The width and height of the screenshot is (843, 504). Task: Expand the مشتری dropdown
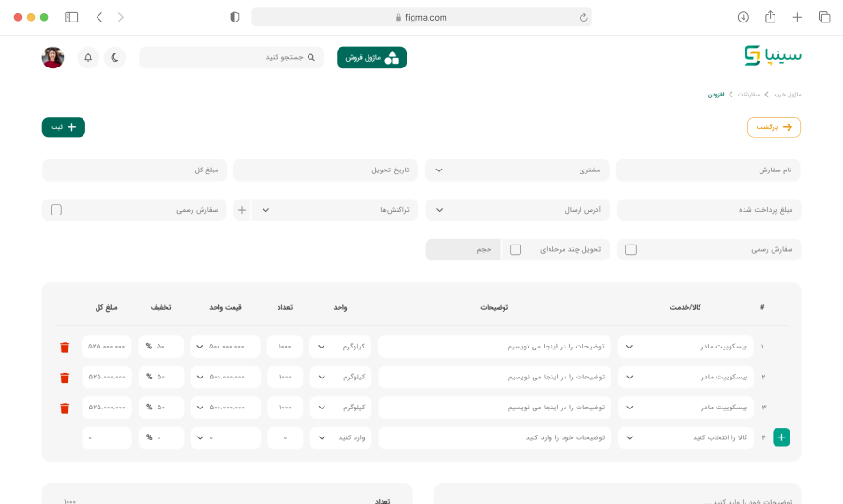pos(517,170)
